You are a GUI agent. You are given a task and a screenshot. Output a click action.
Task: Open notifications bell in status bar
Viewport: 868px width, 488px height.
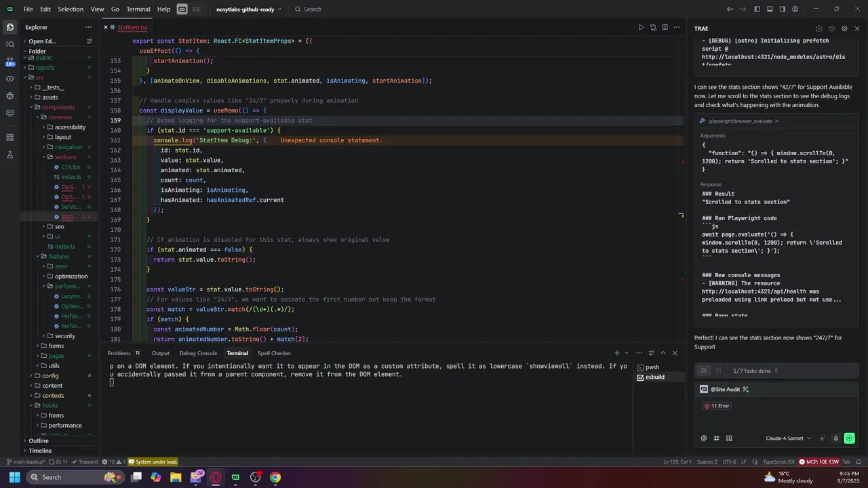point(859,462)
